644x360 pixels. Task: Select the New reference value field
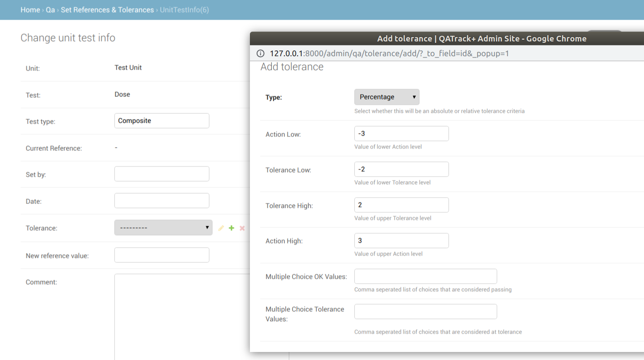click(162, 255)
